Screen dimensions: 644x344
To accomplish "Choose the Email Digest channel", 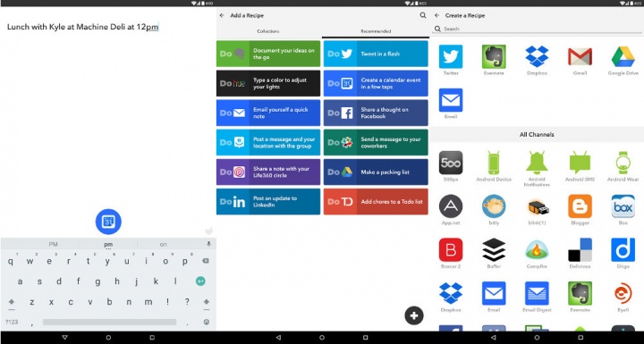I will pos(537,293).
